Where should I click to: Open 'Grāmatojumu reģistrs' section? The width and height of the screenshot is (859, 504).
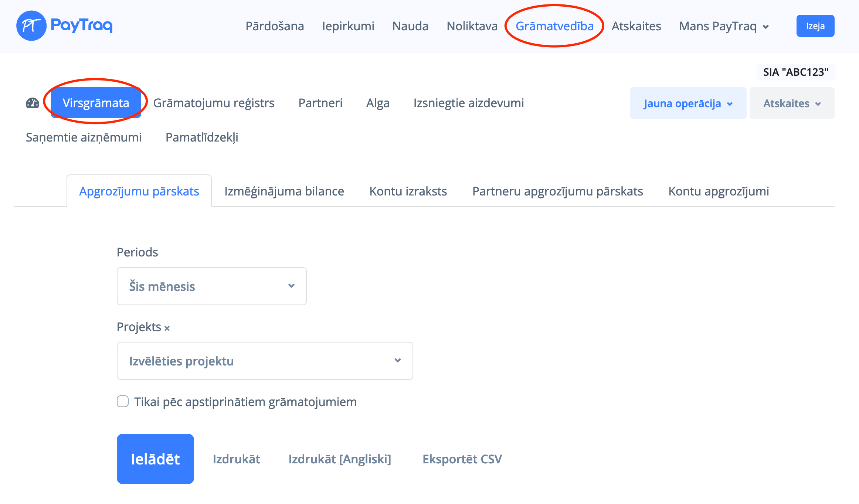pos(214,103)
